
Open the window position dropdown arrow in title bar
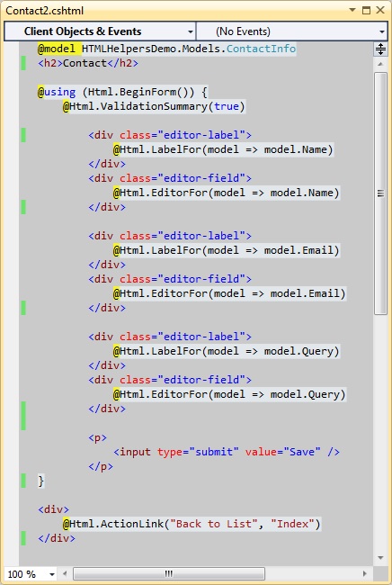(x=352, y=10)
